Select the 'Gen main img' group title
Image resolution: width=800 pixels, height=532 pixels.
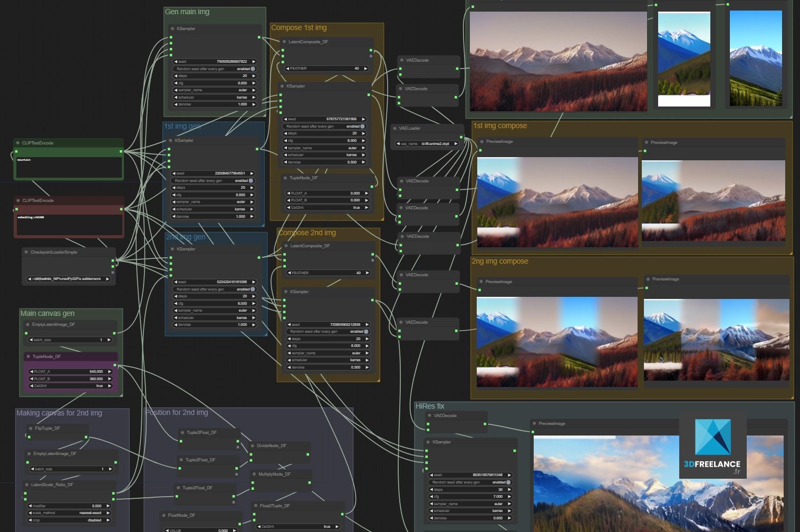[187, 12]
